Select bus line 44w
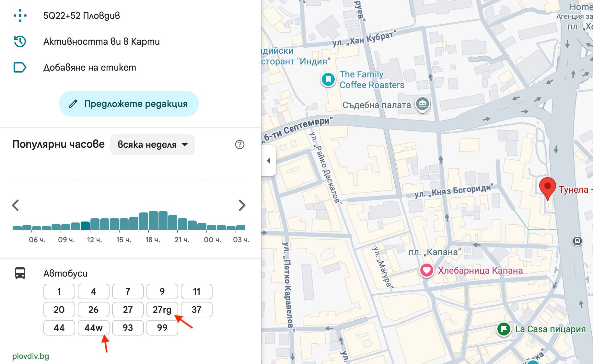 [93, 328]
